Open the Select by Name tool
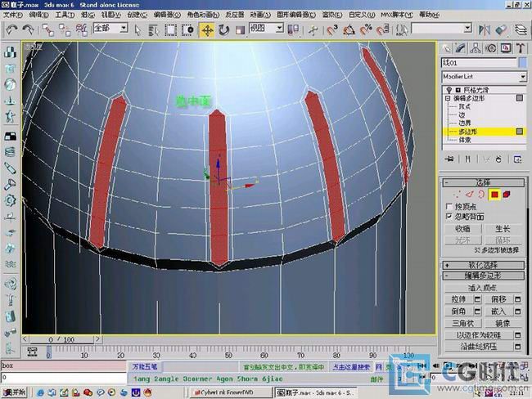The image size is (532, 399). pos(154,29)
